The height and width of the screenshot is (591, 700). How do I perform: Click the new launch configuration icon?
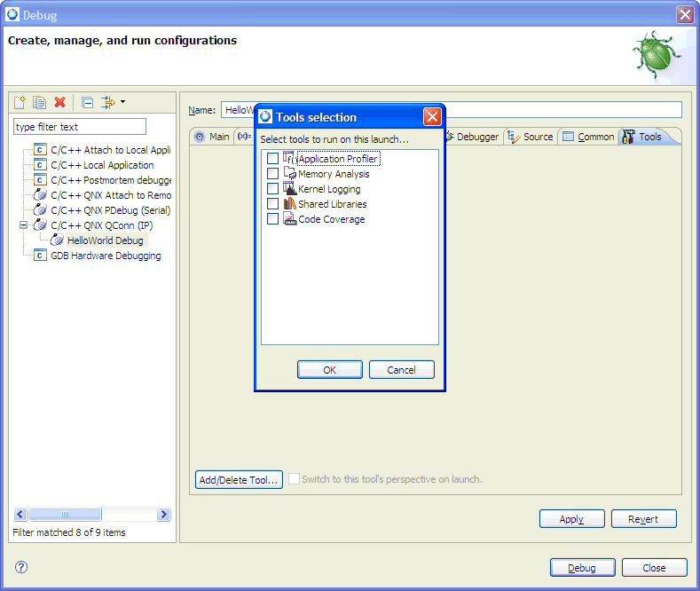[x=20, y=103]
